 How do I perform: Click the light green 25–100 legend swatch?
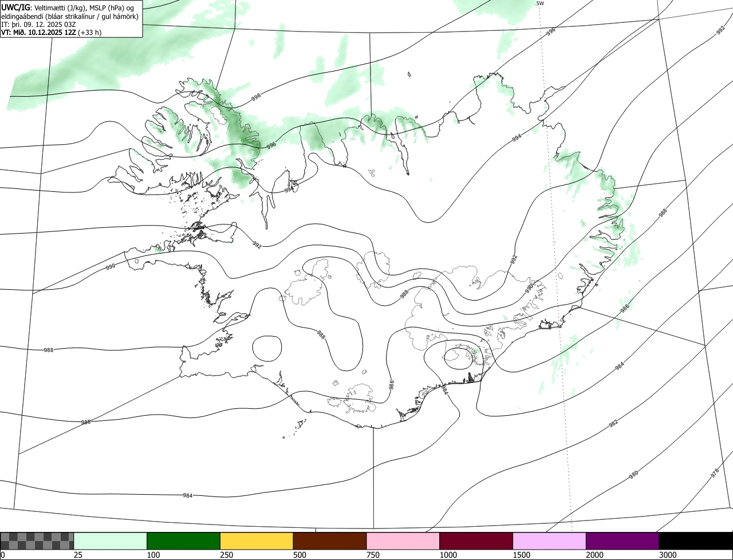tap(111, 541)
